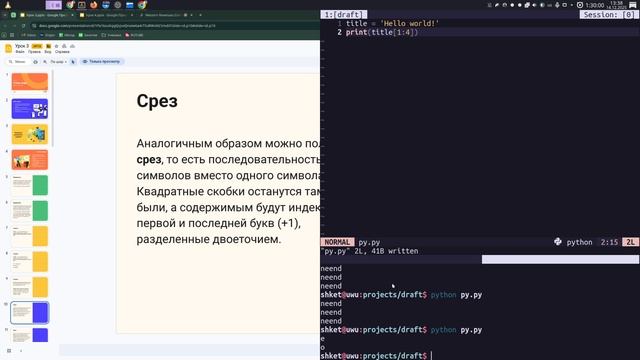Star the presentation Урок 3

point(57,46)
